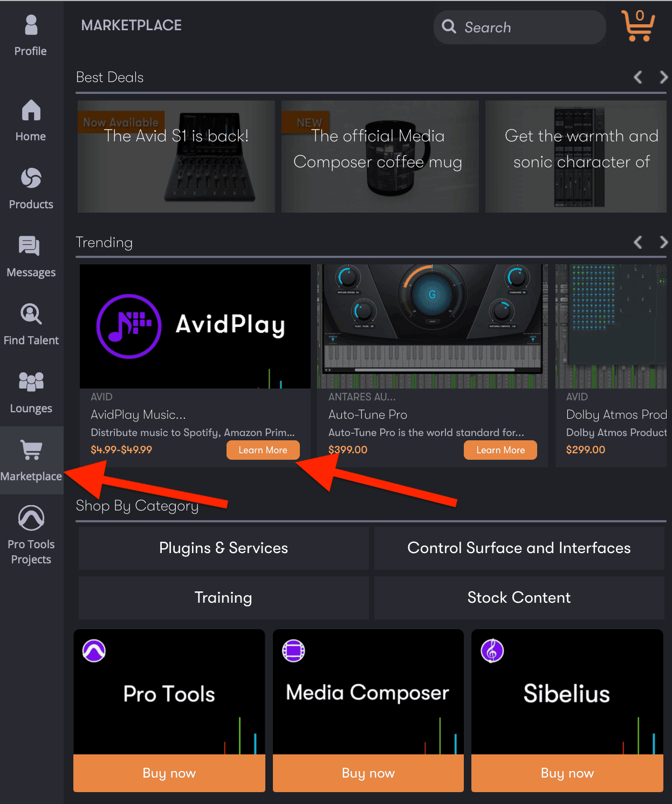The height and width of the screenshot is (804, 672).
Task: Advance Trending with the right chevron
Action: (x=663, y=242)
